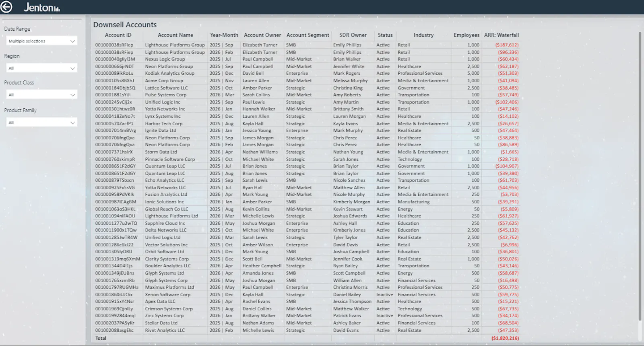The height and width of the screenshot is (346, 644).
Task: Click Global Reach Co LLC cell
Action: [x=167, y=209]
